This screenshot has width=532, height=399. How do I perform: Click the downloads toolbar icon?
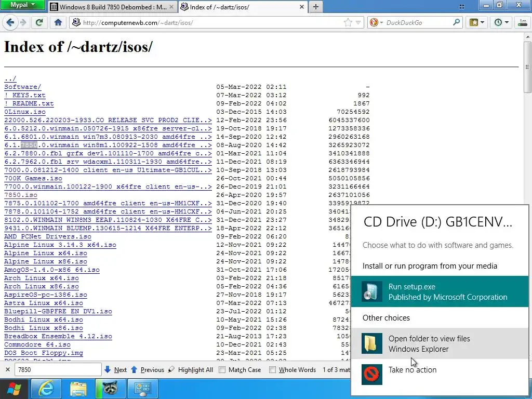(x=523, y=23)
